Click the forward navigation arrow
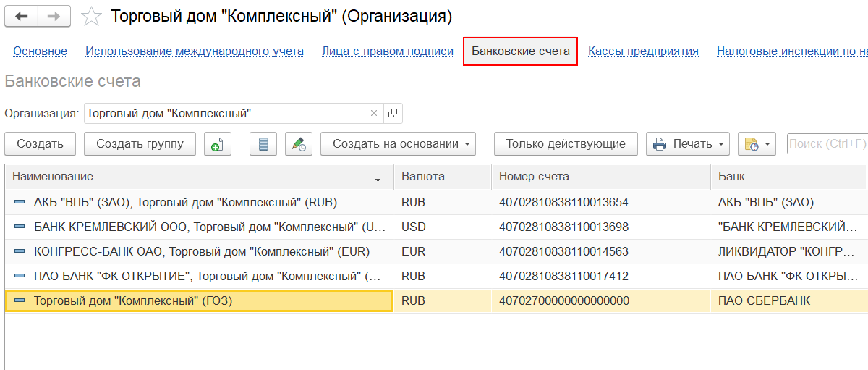868x370 pixels. pos(54,16)
